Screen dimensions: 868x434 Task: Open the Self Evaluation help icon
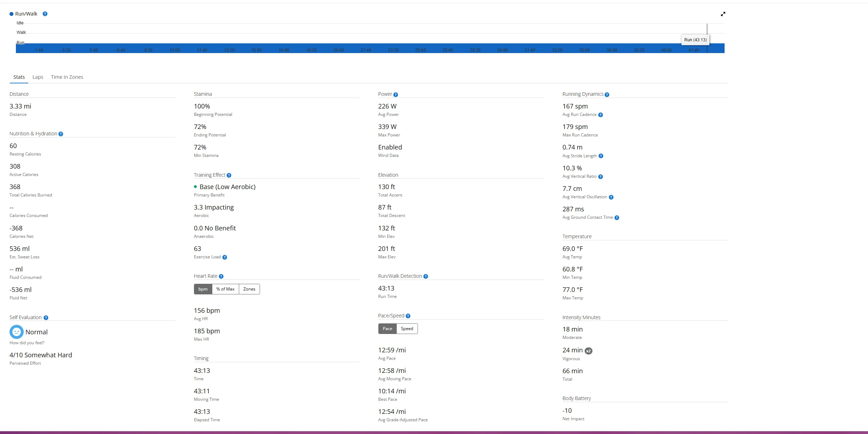pos(46,318)
